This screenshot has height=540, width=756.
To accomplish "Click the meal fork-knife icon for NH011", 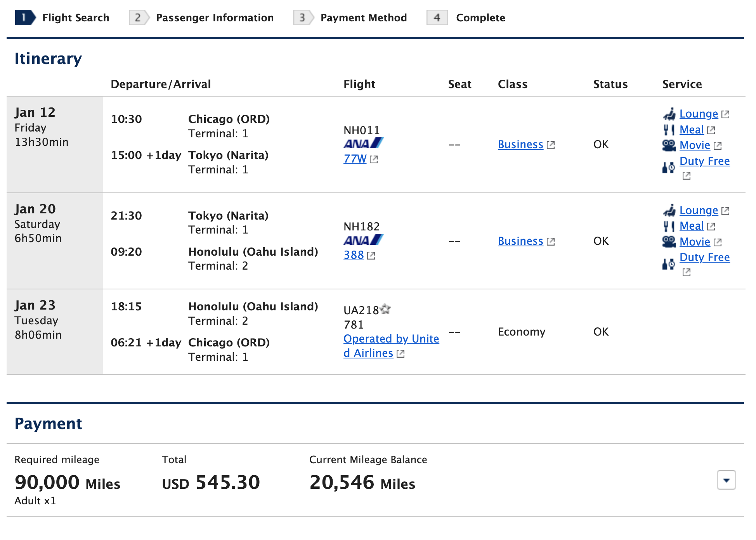I will (669, 130).
